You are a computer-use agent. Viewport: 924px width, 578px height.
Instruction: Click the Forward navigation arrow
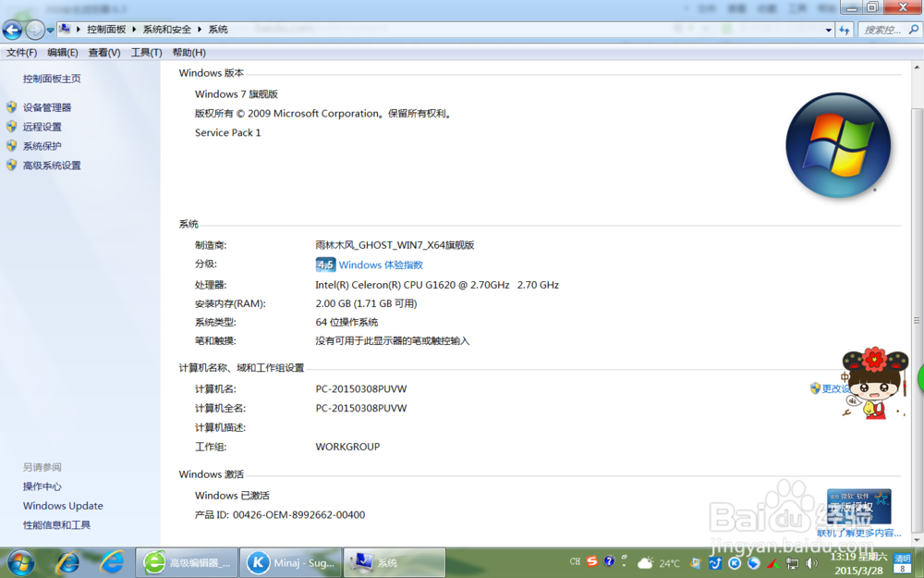35,30
